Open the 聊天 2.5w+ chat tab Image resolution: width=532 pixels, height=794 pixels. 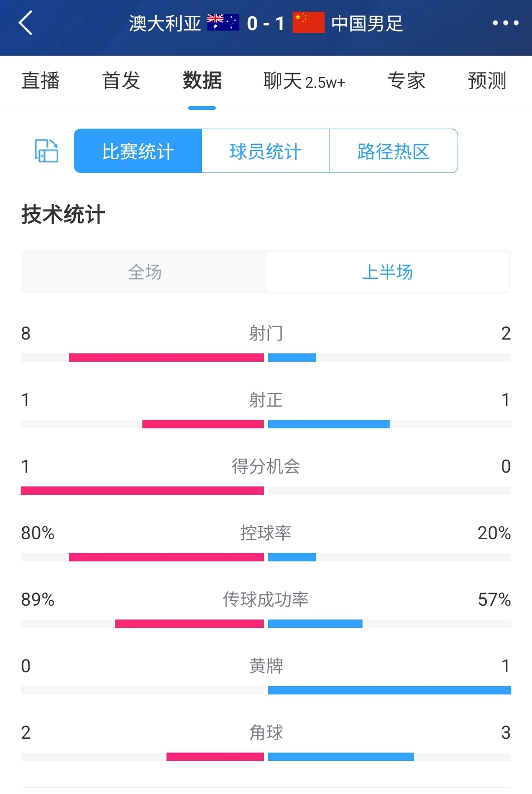(x=304, y=81)
